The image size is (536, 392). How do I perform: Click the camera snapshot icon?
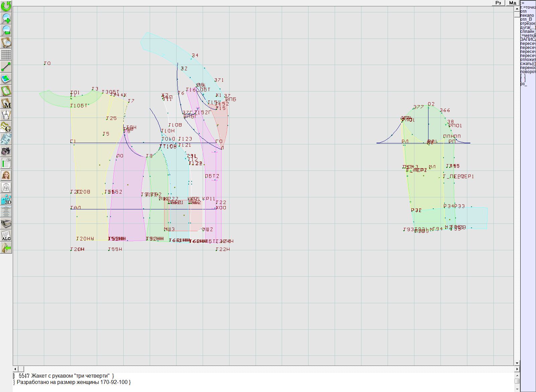pos(6,151)
